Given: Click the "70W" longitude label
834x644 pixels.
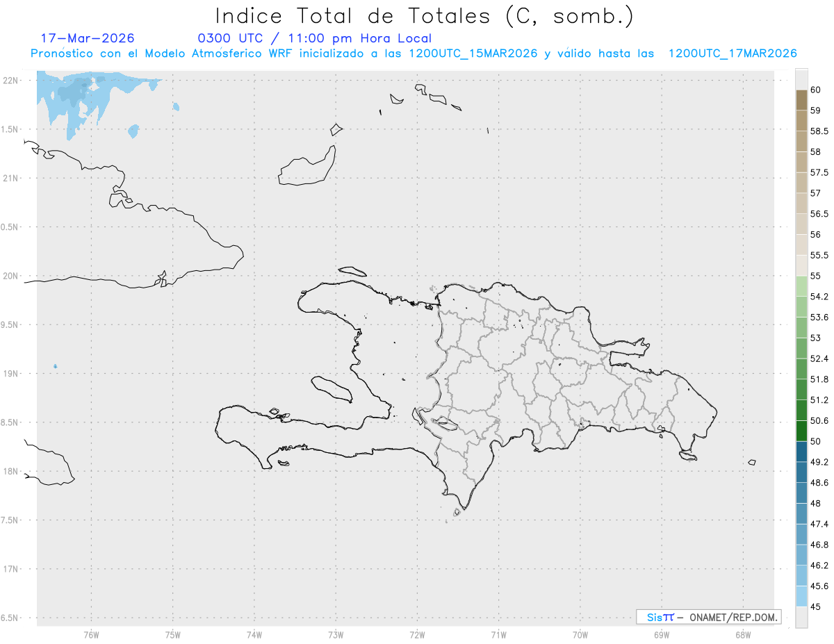Looking at the screenshot, I should click(x=580, y=634).
